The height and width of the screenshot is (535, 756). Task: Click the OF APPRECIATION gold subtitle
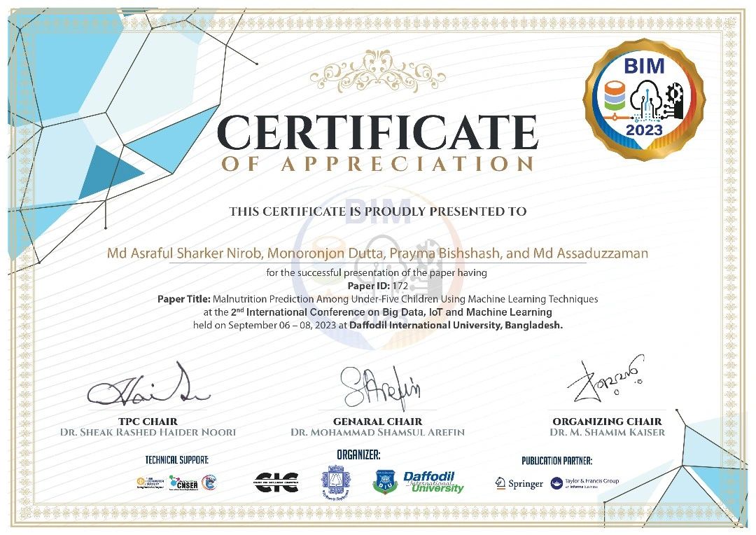coord(377,164)
